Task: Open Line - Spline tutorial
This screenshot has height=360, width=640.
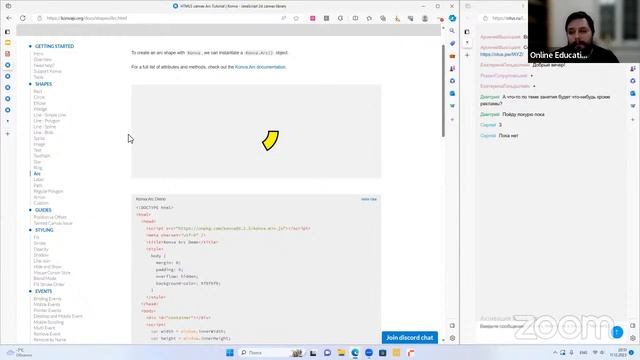Action: 45,127
